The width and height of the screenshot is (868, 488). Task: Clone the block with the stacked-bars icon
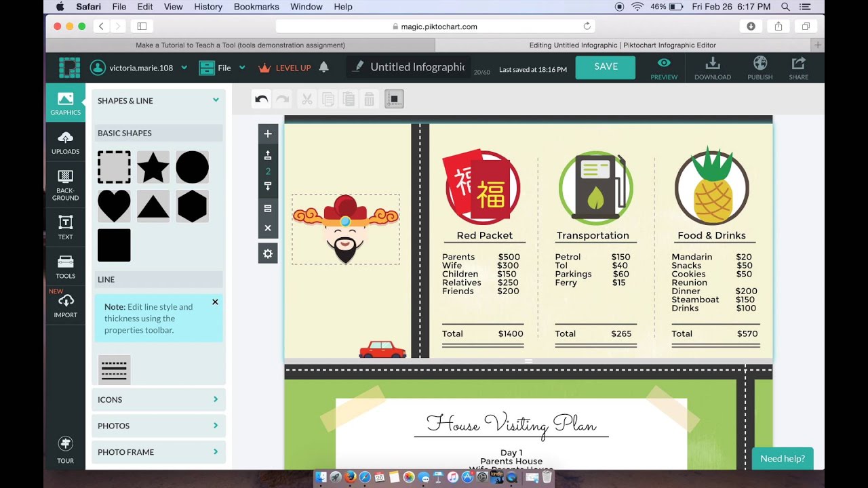(x=268, y=208)
